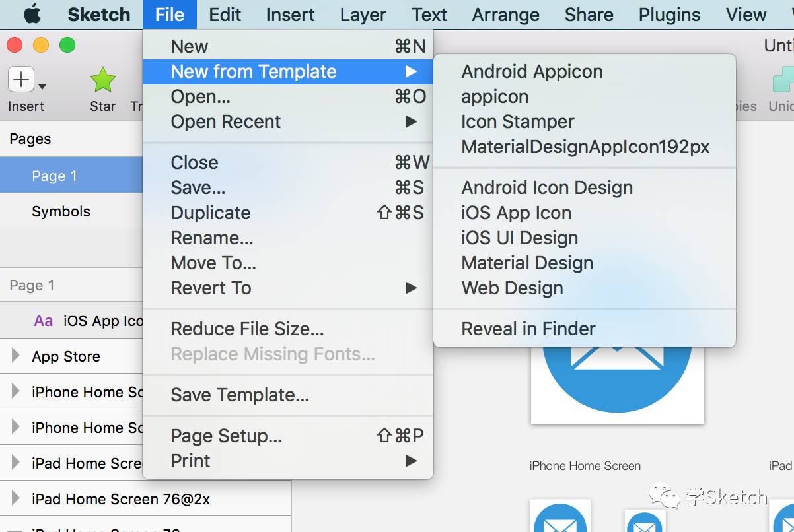Open the Insert dropdown arrow

[x=42, y=86]
